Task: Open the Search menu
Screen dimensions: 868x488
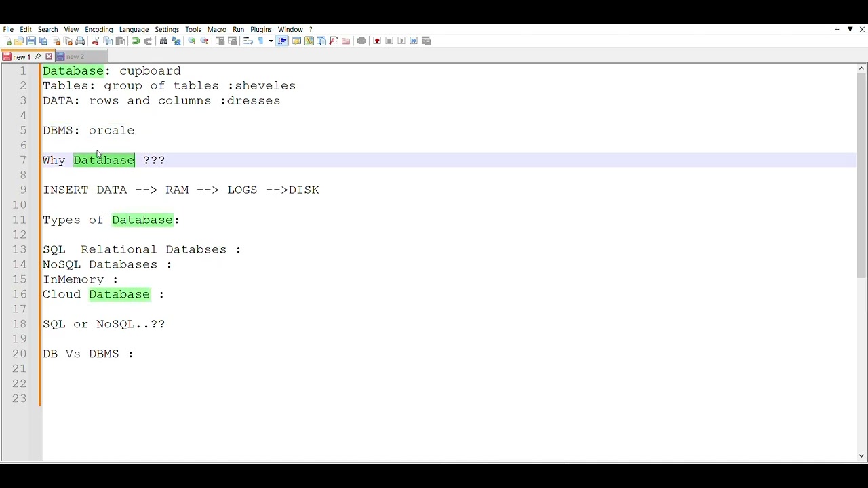Action: coord(47,30)
